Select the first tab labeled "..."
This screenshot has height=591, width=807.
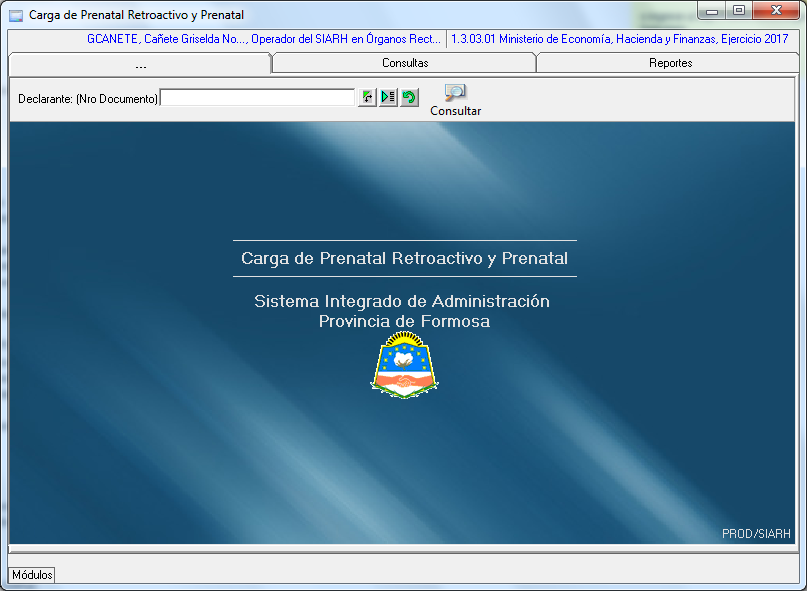coord(140,64)
